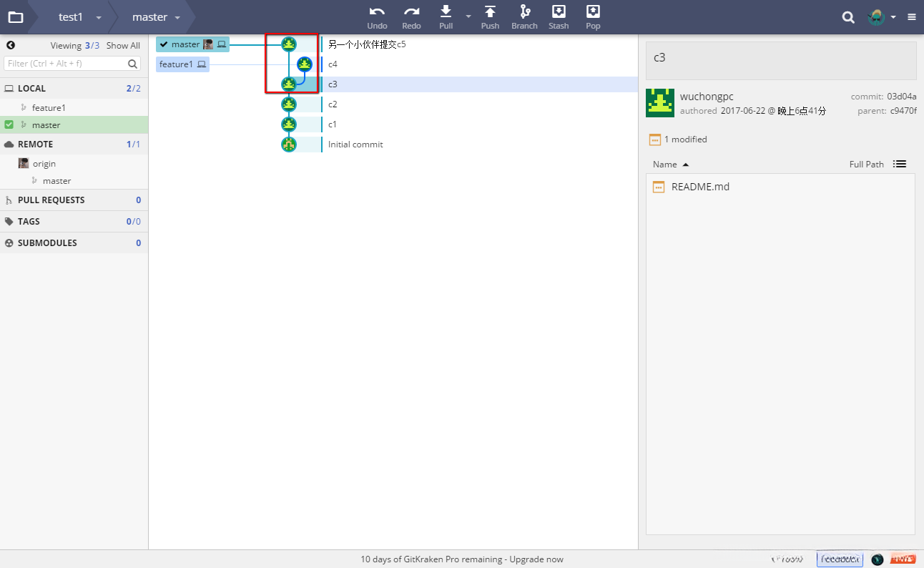924x568 pixels.
Task: Open the hamburger menu icon
Action: click(x=912, y=17)
